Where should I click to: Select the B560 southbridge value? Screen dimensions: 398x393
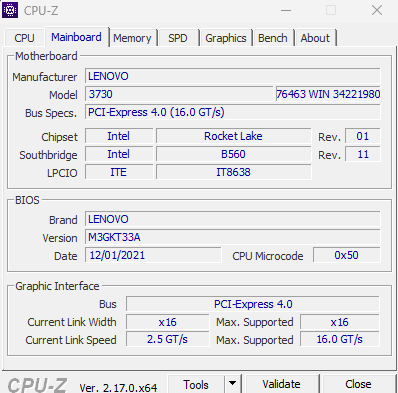(233, 154)
